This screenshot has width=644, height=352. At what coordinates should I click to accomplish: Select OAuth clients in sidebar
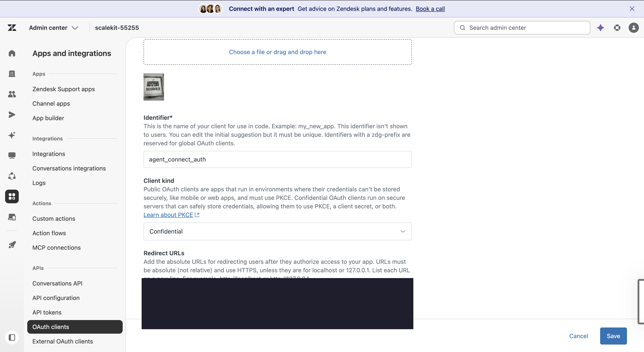tap(75, 327)
